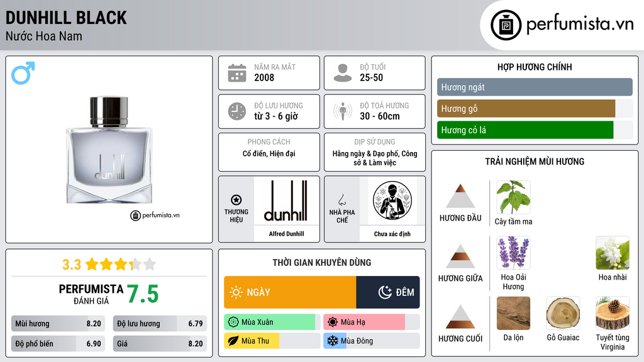Click the green 7.5 Perfumista score

(143, 294)
